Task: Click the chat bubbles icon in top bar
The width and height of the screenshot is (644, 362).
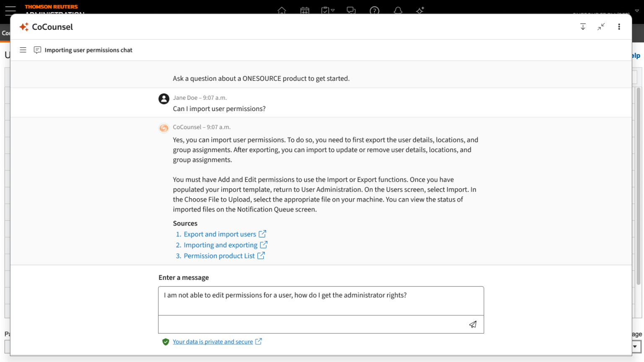Action: click(351, 10)
